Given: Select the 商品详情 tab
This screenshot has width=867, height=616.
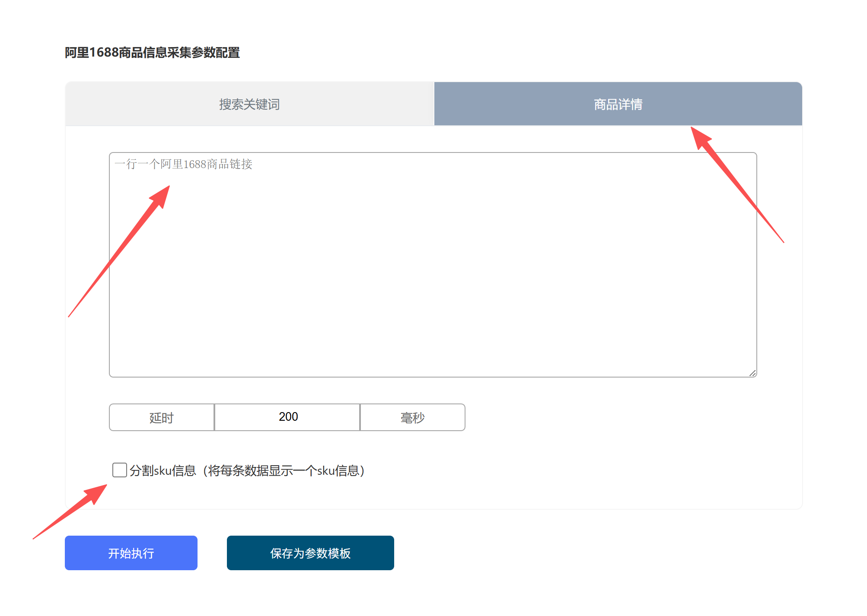Looking at the screenshot, I should pos(618,104).
